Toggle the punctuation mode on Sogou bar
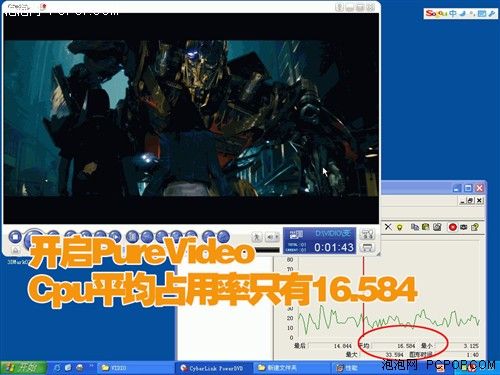Viewport: 500px width, 375px height. [472, 13]
